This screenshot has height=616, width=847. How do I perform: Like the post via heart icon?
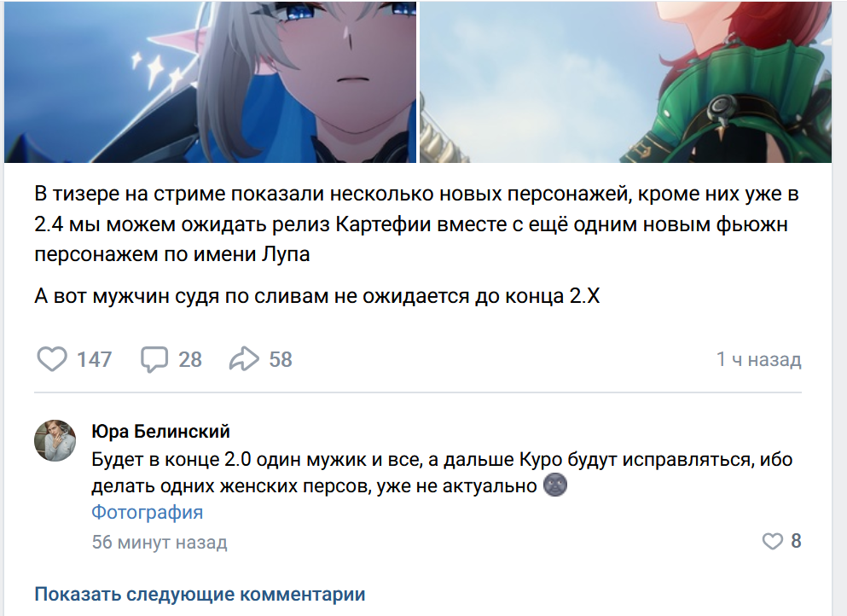coord(52,359)
